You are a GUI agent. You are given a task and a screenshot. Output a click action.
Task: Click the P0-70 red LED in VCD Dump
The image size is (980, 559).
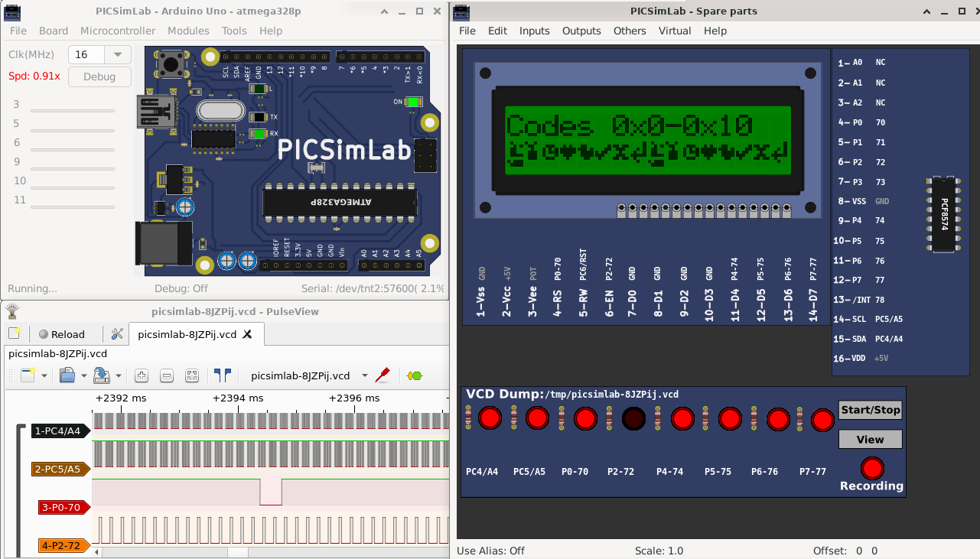(585, 418)
